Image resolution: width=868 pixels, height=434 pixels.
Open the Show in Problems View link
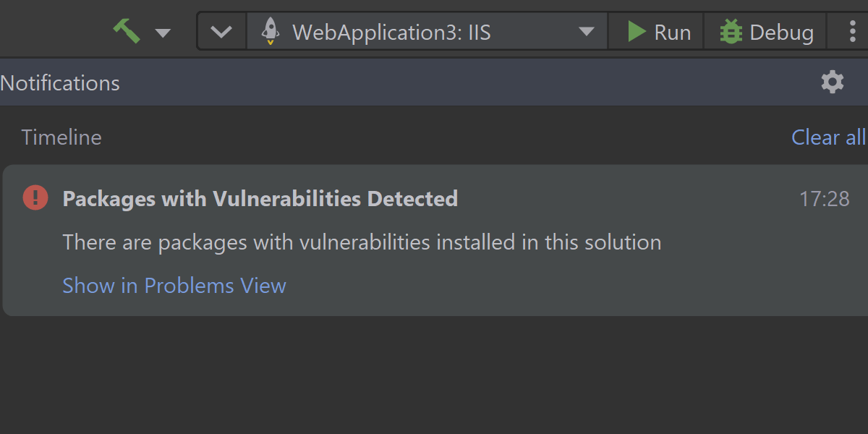click(174, 286)
